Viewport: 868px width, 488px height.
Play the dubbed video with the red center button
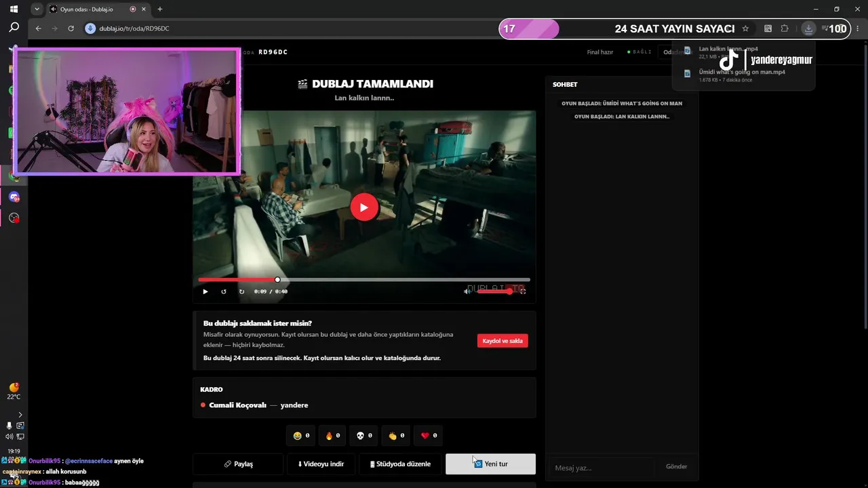(x=364, y=207)
